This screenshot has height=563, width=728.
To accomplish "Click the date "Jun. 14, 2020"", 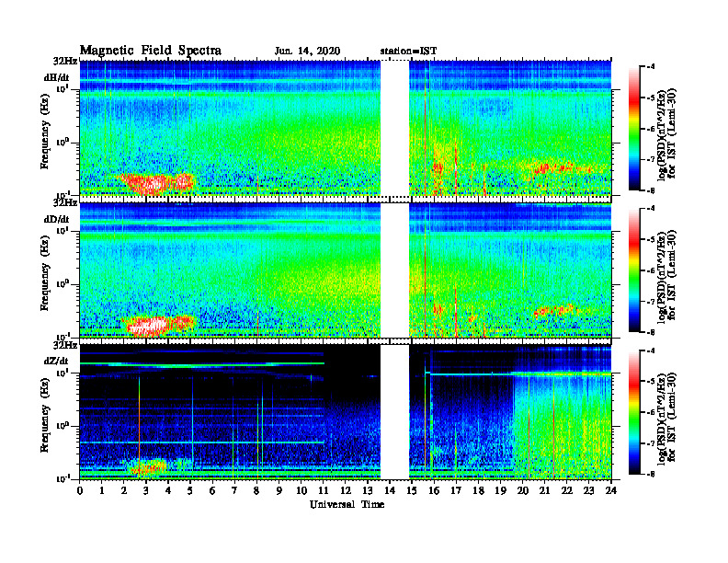I will click(307, 52).
